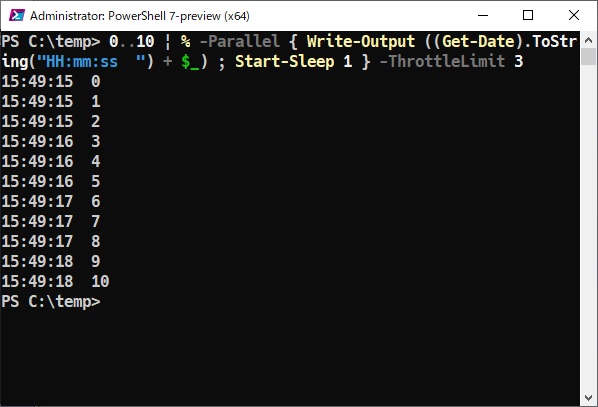Screen dimensions: 598x407
Task: Click the Administrator: PowerShell 7-preview title text
Action: pos(140,16)
